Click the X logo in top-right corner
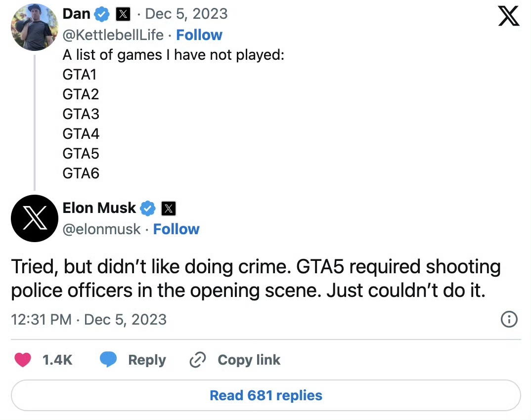Image resolution: width=531 pixels, height=420 pixels. coord(508,16)
